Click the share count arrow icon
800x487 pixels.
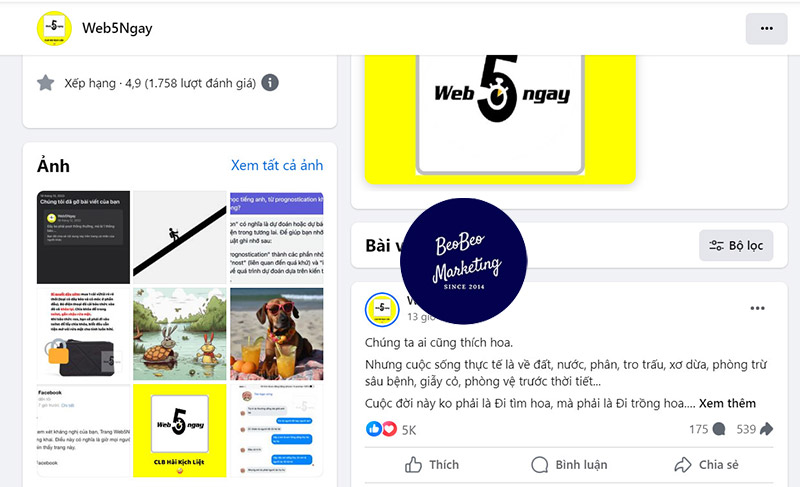click(766, 429)
